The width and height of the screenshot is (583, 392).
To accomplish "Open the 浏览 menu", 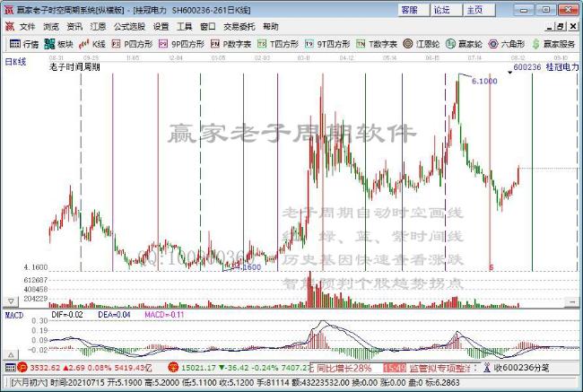I will (51, 27).
